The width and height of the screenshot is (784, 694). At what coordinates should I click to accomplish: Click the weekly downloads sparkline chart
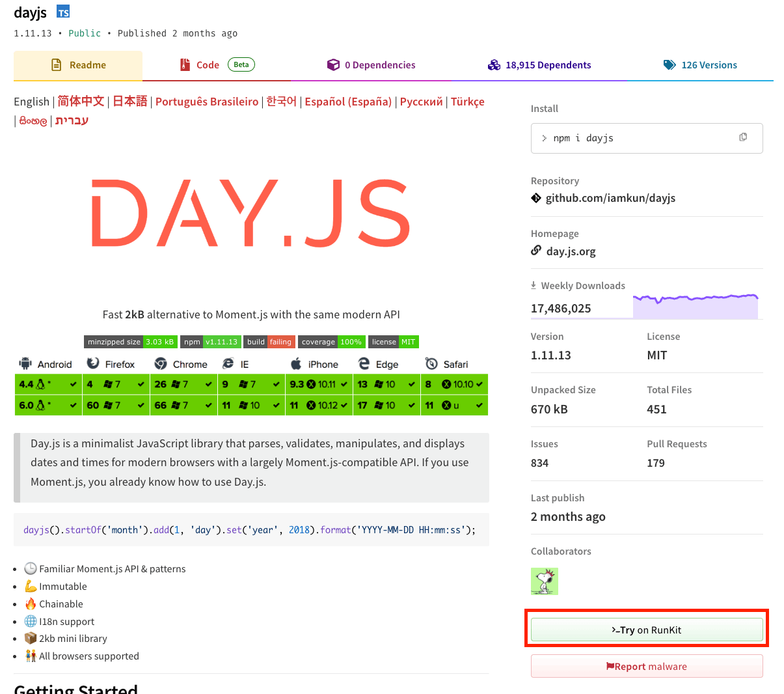point(696,306)
